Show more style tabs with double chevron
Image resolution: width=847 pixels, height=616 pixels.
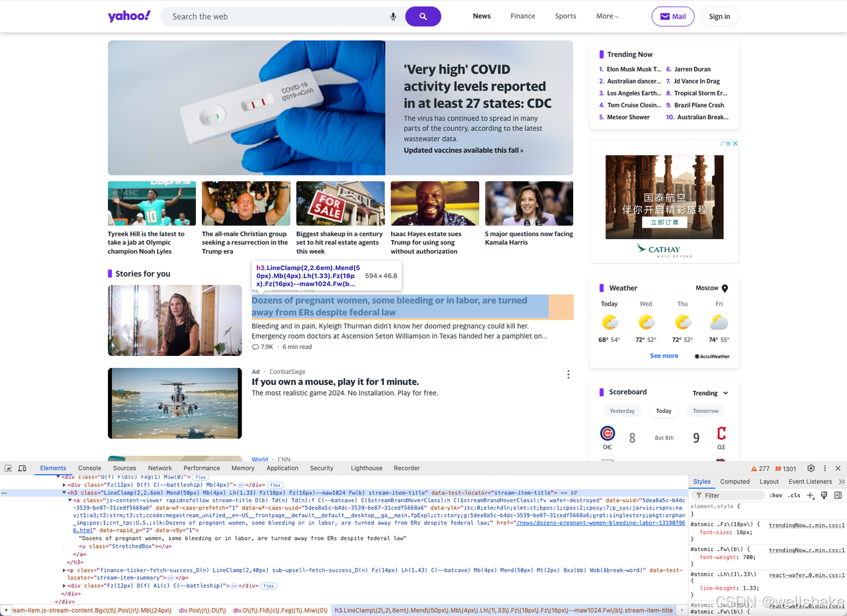842,482
